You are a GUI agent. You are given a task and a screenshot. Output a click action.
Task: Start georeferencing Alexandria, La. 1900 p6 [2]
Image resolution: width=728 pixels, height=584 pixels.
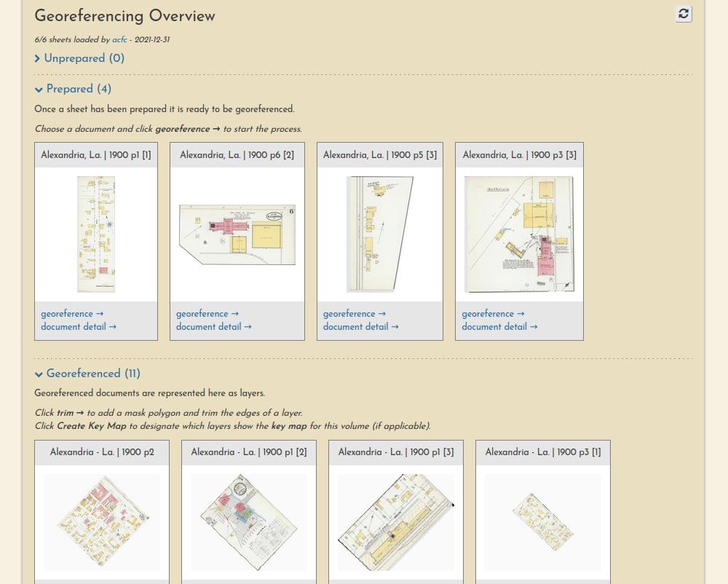209,314
